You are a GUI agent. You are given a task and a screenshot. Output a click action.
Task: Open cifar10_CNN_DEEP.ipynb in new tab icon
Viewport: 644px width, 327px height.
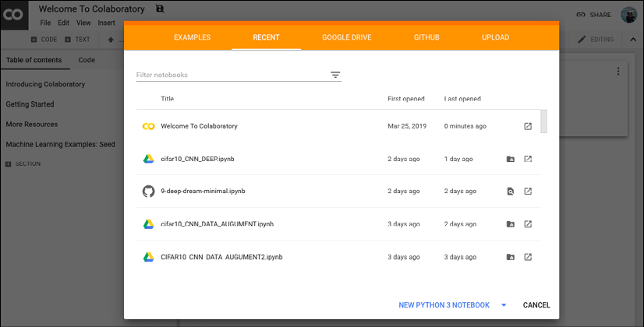coord(528,159)
